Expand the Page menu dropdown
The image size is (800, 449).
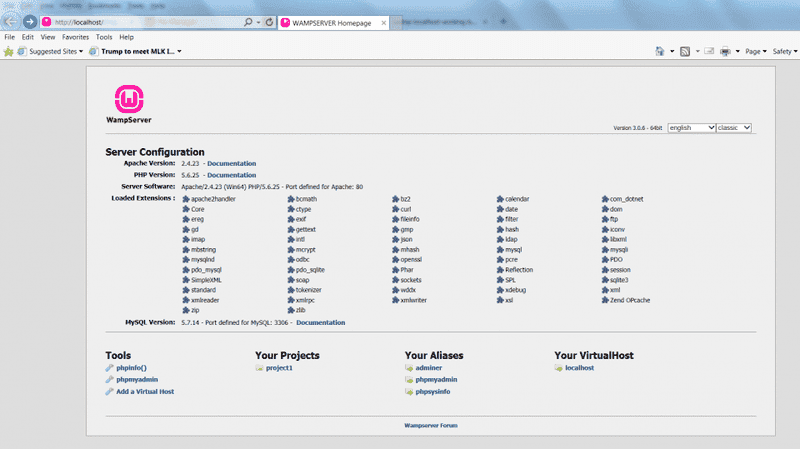[756, 50]
